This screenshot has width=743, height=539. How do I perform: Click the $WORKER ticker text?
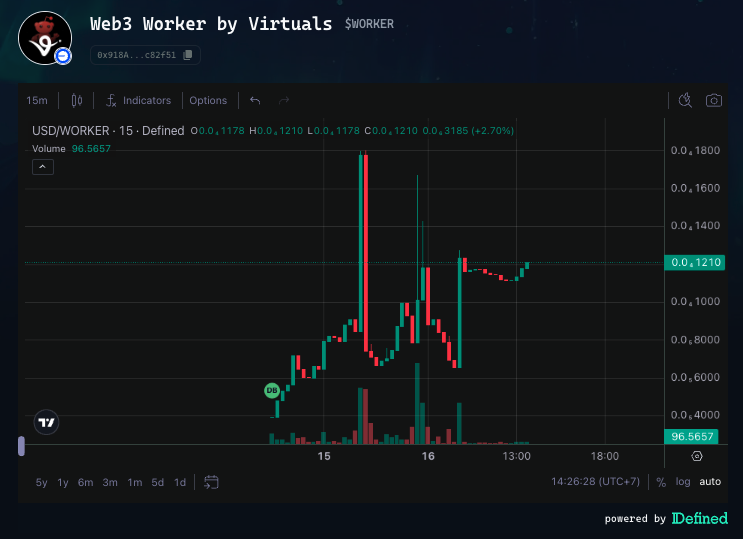(x=369, y=24)
